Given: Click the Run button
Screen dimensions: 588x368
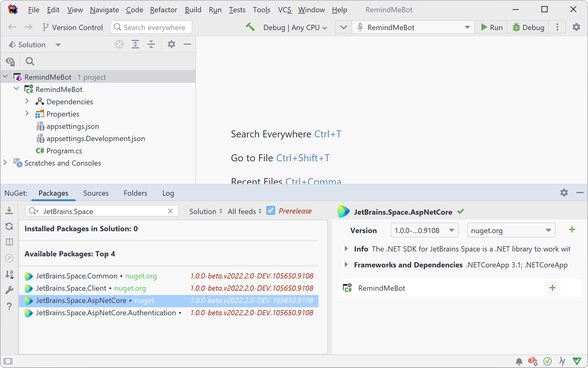Looking at the screenshot, I should [492, 27].
